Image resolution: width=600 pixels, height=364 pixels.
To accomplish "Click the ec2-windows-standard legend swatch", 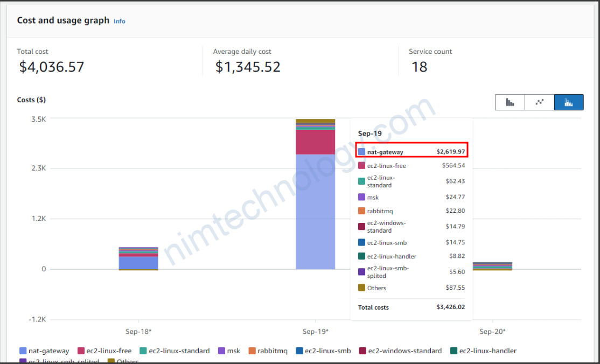I will [x=363, y=351].
